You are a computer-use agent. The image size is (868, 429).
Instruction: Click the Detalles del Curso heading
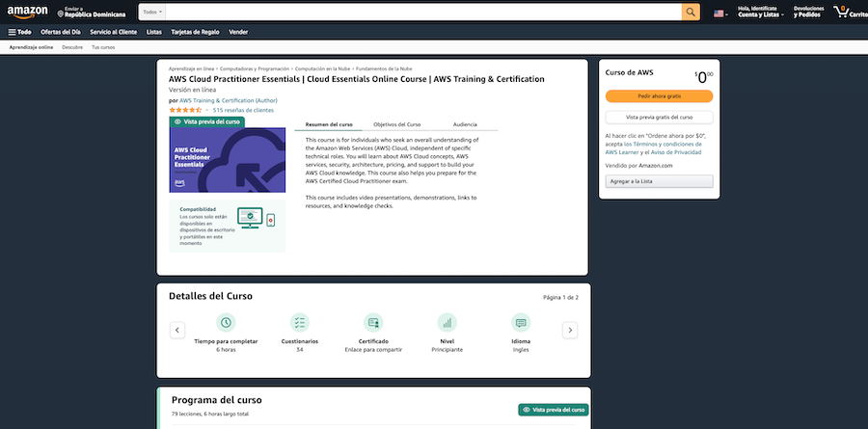tap(210, 296)
